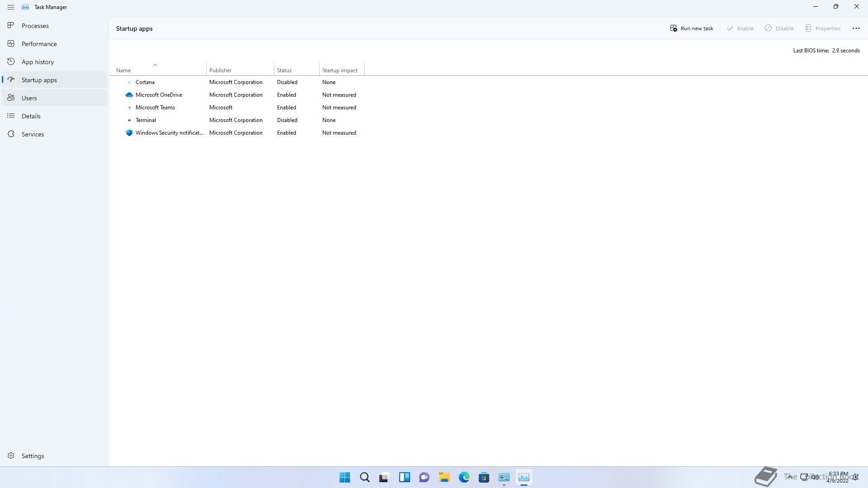Open the Widgets taskbar icon

404,477
